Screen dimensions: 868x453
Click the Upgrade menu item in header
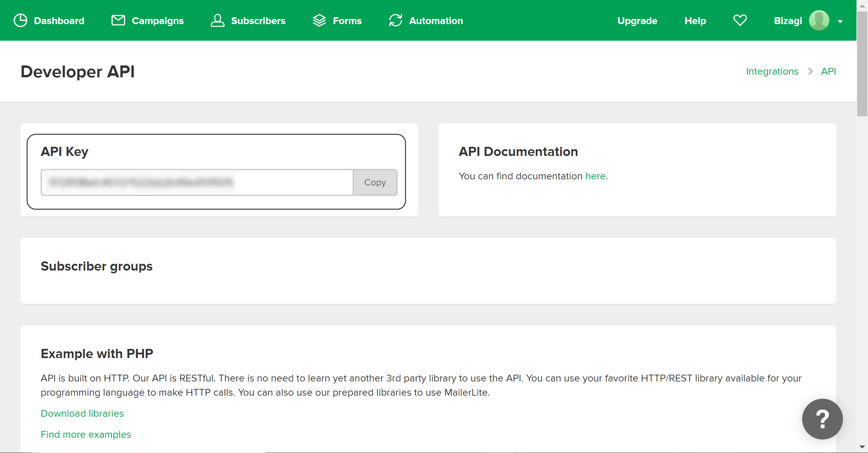pos(638,21)
